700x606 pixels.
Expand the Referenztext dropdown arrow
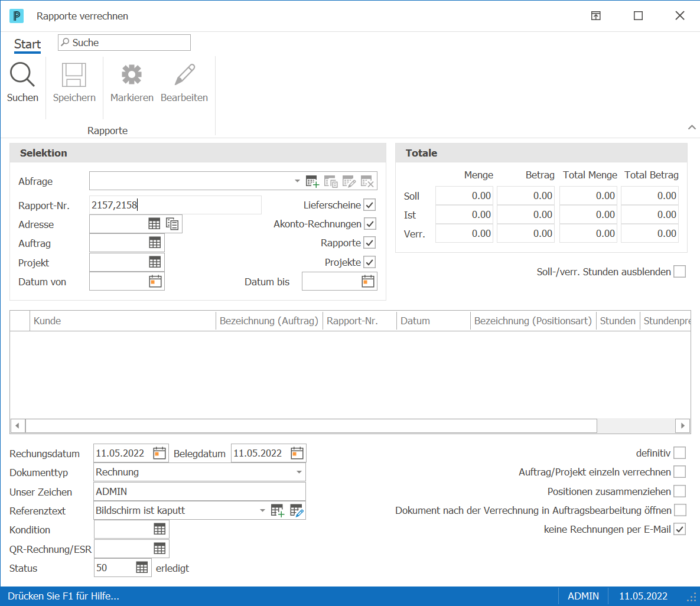(x=262, y=510)
